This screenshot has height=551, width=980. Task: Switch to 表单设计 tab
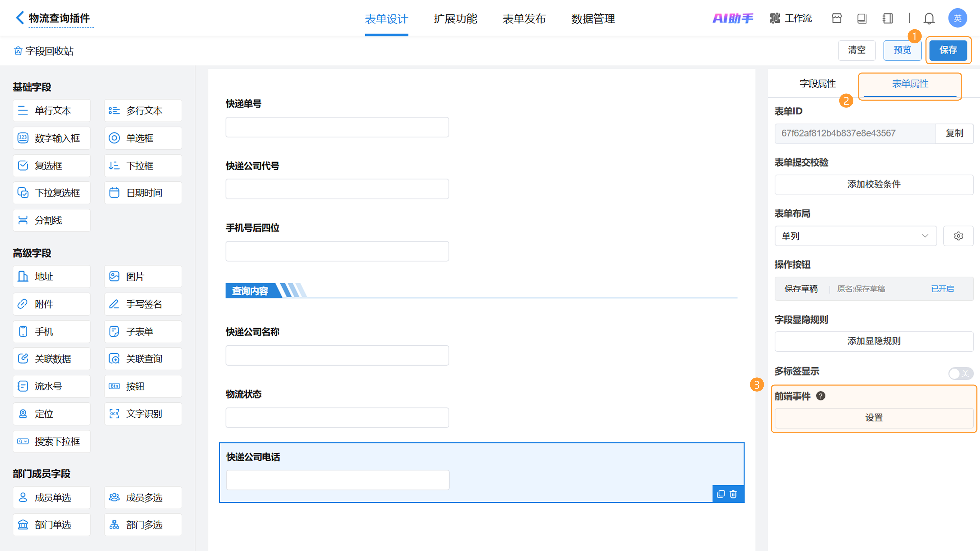click(x=387, y=19)
